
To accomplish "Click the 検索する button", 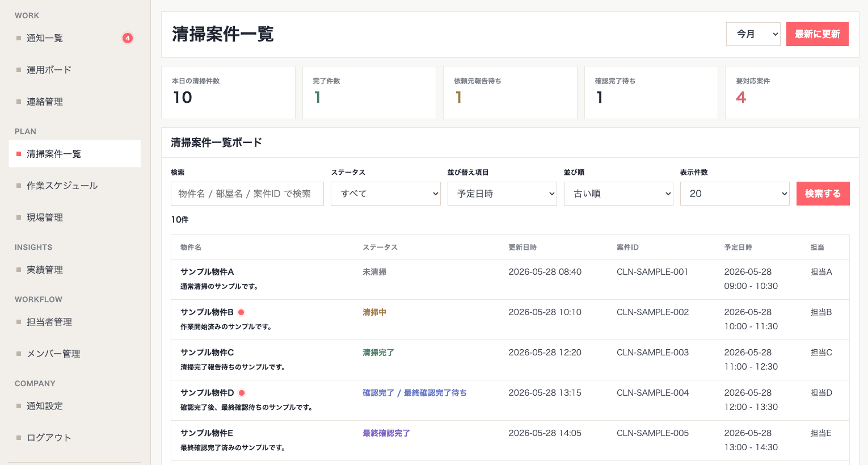I will click(x=823, y=194).
